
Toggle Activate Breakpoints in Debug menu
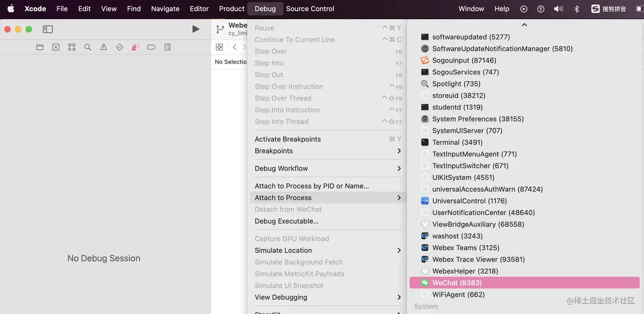tap(287, 139)
